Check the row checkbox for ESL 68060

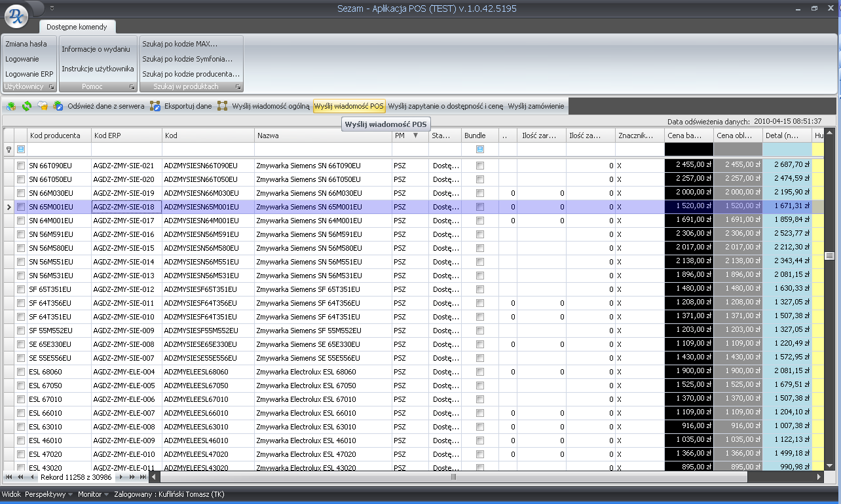[x=21, y=372]
